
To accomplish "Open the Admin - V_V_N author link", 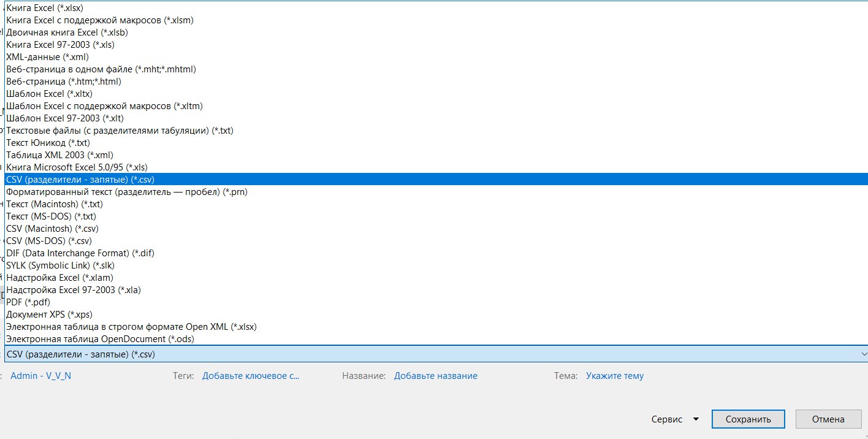I will point(41,376).
